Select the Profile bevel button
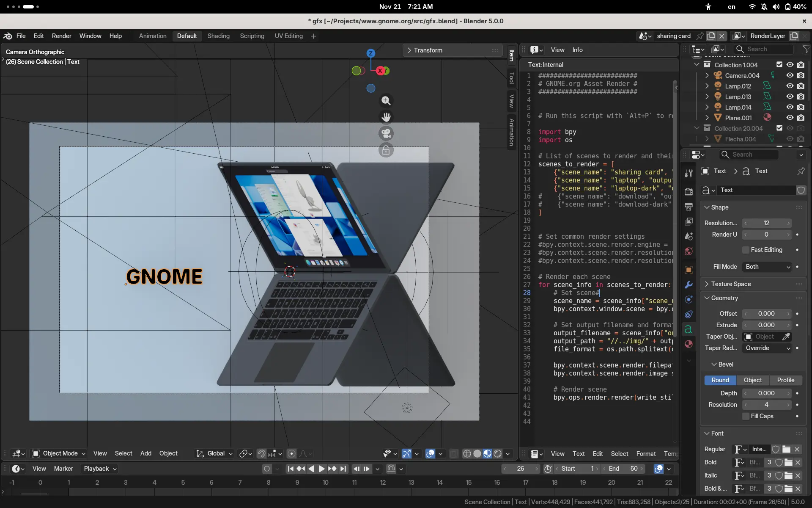Screen dimensions: 812x508 tap(785, 380)
